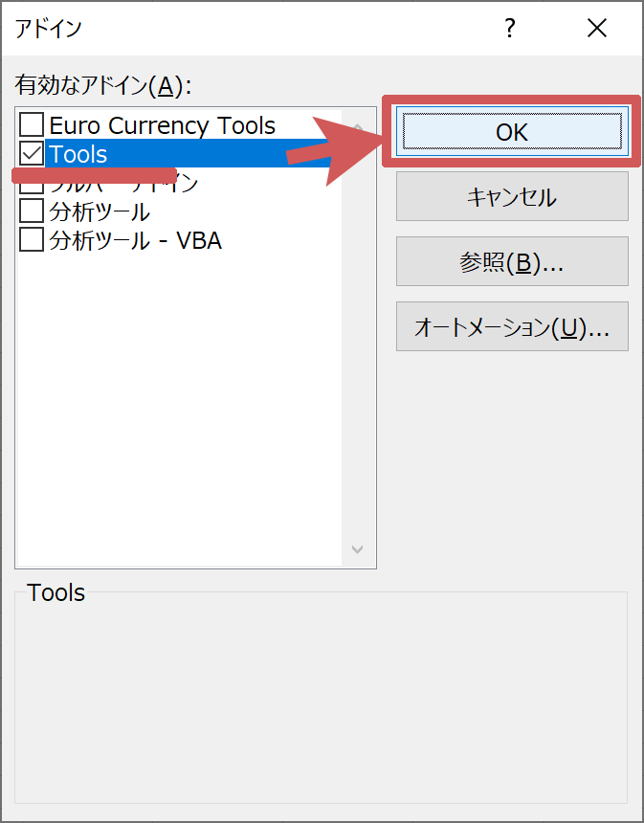The width and height of the screenshot is (644, 823).
Task: Tick the 分析ツール - VBA checkbox
Action: coord(32,240)
